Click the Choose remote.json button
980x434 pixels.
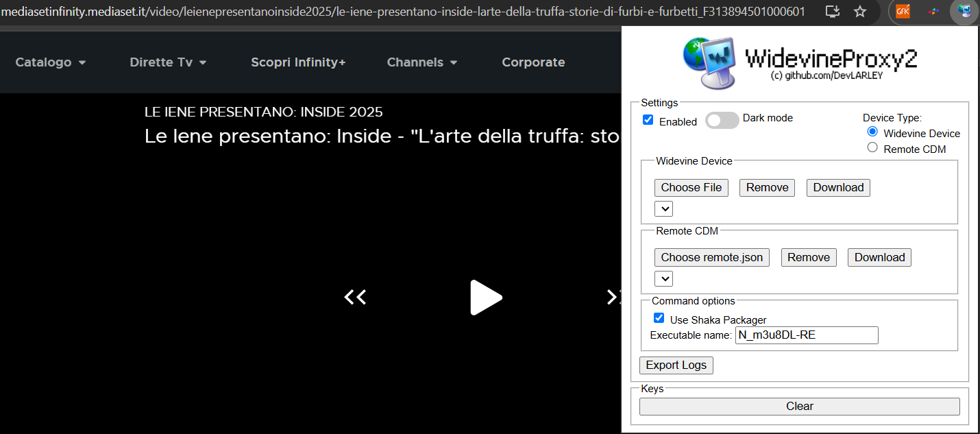712,258
